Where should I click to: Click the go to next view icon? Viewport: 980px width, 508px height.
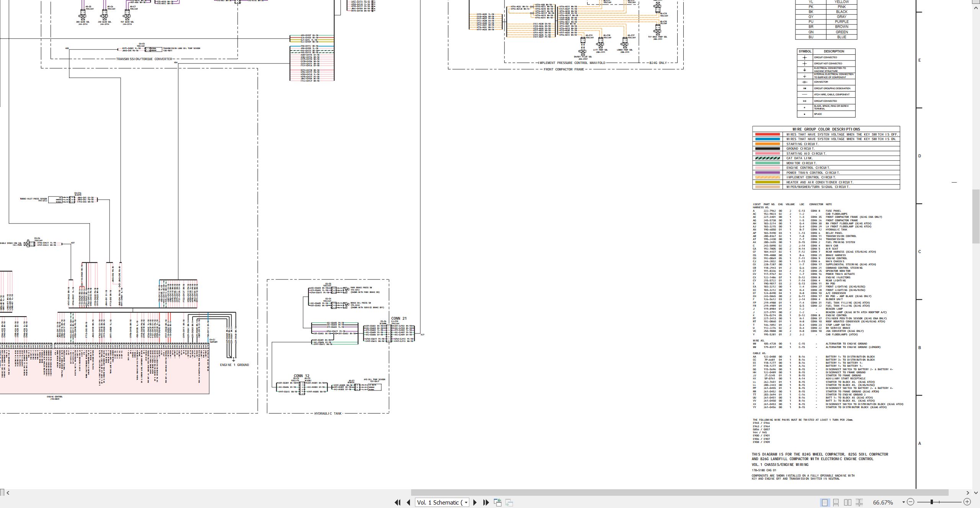click(509, 503)
